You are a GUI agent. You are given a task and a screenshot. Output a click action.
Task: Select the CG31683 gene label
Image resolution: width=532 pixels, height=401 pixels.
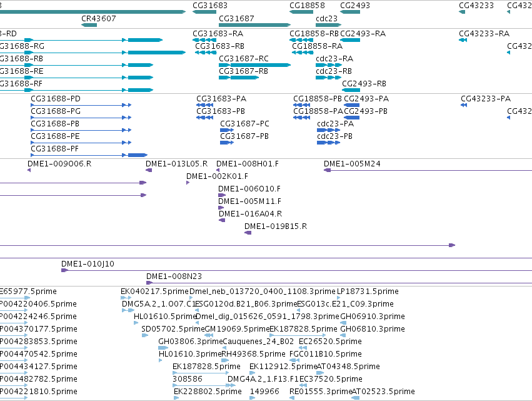210,6
